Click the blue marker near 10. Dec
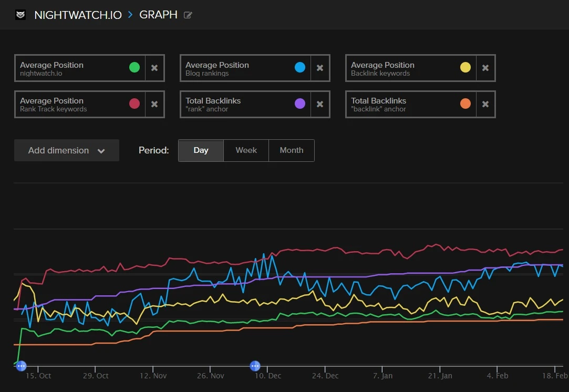The image size is (569, 392). (x=255, y=365)
